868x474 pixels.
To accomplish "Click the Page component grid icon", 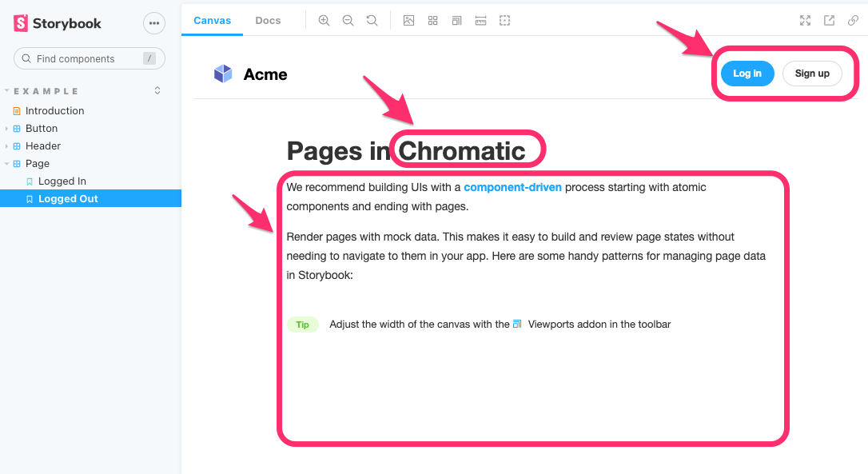I will coord(17,164).
